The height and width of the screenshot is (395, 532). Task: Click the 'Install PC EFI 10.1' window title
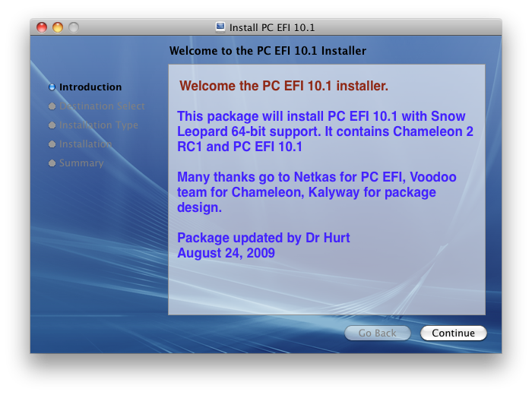tap(271, 27)
